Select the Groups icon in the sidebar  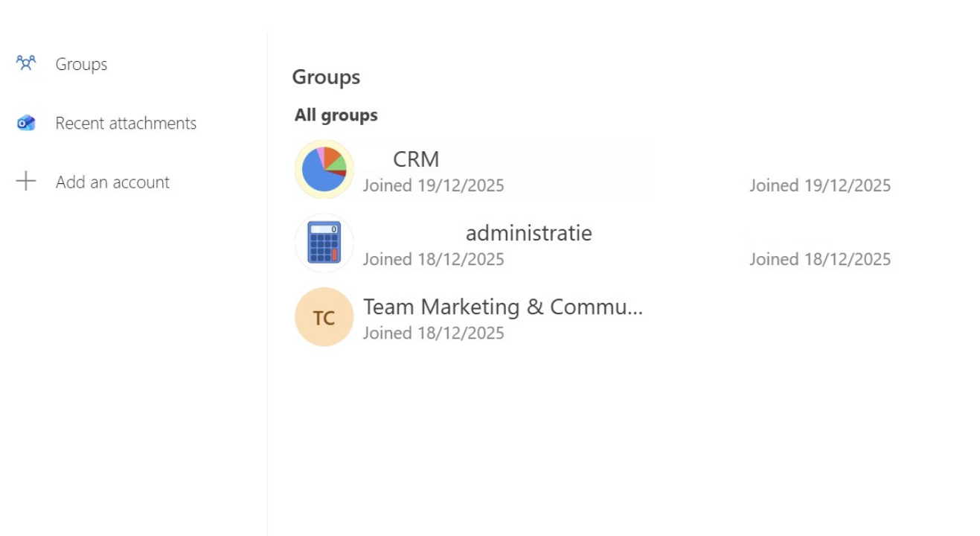(25, 63)
